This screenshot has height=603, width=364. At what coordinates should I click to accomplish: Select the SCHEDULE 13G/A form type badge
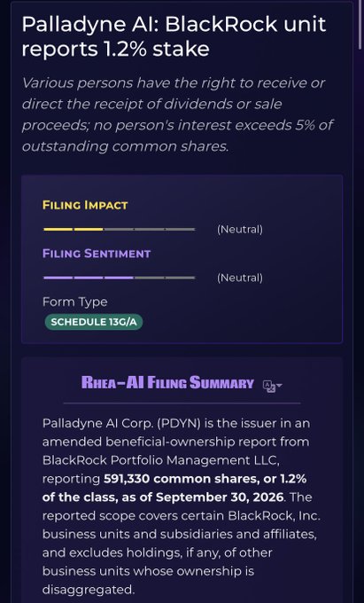pos(94,322)
